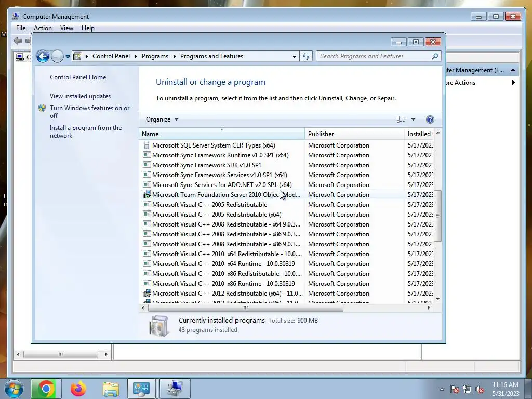Click the arrow after Programs breadcrumb

coord(175,56)
